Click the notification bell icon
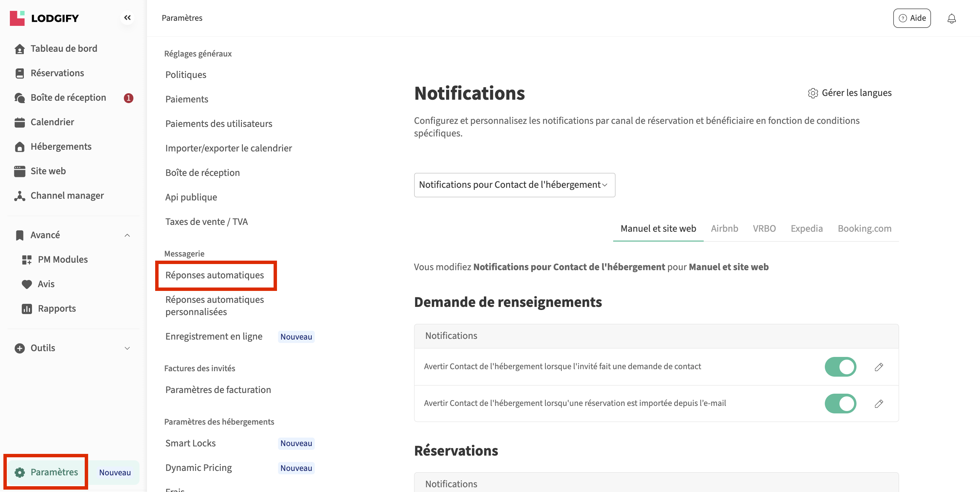The height and width of the screenshot is (492, 980). coord(951,18)
